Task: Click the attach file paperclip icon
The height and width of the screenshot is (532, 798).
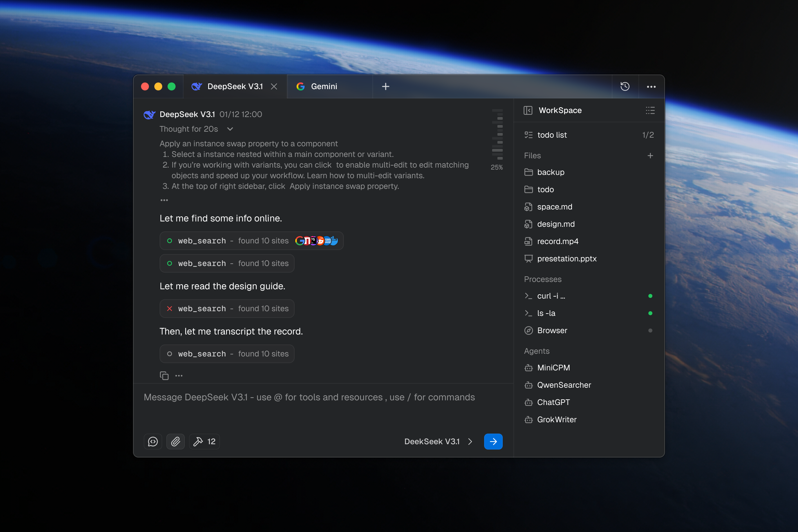Action: (176, 442)
